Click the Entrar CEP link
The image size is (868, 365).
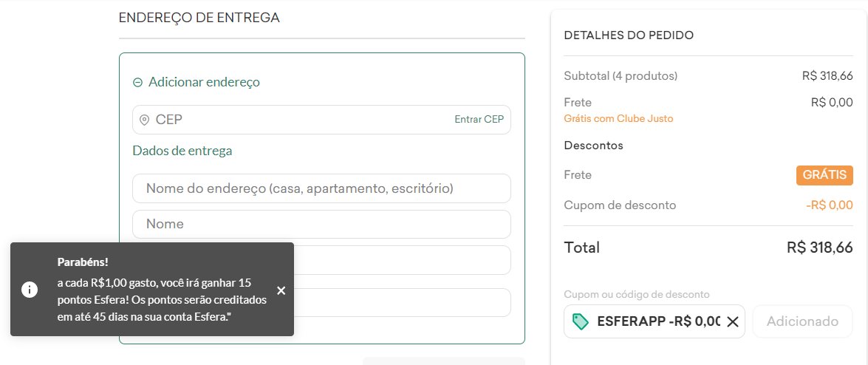479,120
